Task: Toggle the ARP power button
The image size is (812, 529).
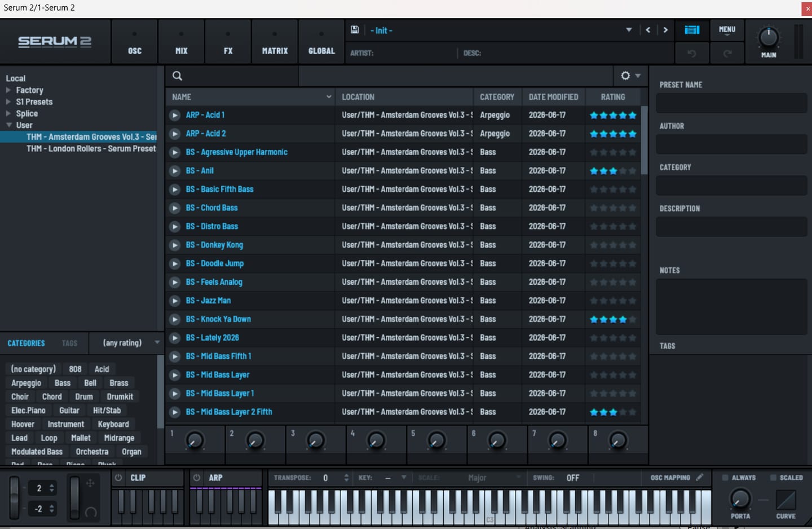Action: coord(196,478)
